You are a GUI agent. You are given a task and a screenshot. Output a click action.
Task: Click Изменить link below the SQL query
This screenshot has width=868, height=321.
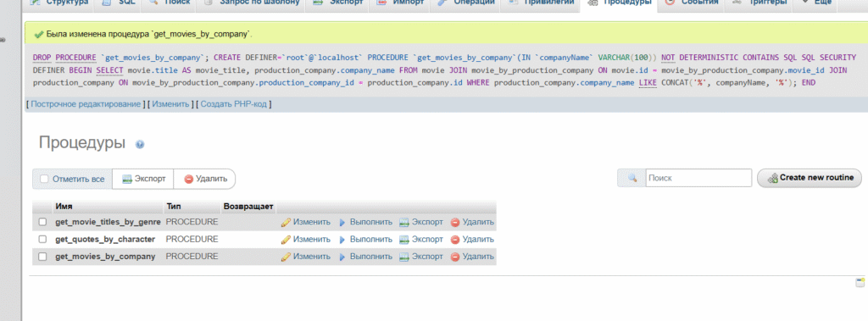(170, 104)
